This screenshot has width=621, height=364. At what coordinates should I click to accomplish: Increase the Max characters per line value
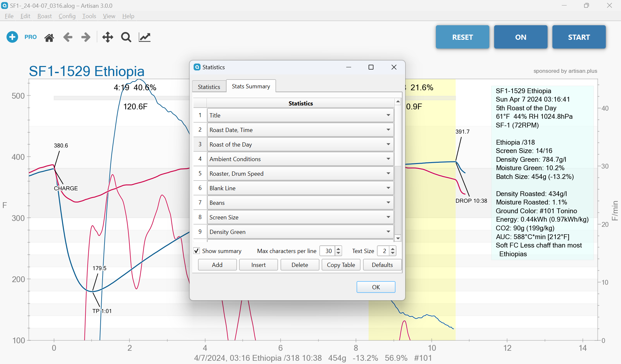tap(338, 249)
